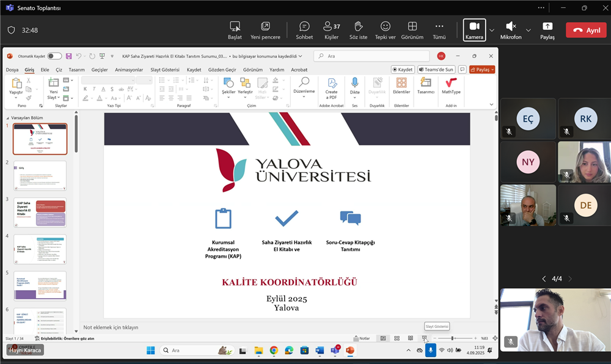Collapse the ribbon with the chevron
Image resolution: width=611 pixels, height=364 pixels.
point(491,104)
